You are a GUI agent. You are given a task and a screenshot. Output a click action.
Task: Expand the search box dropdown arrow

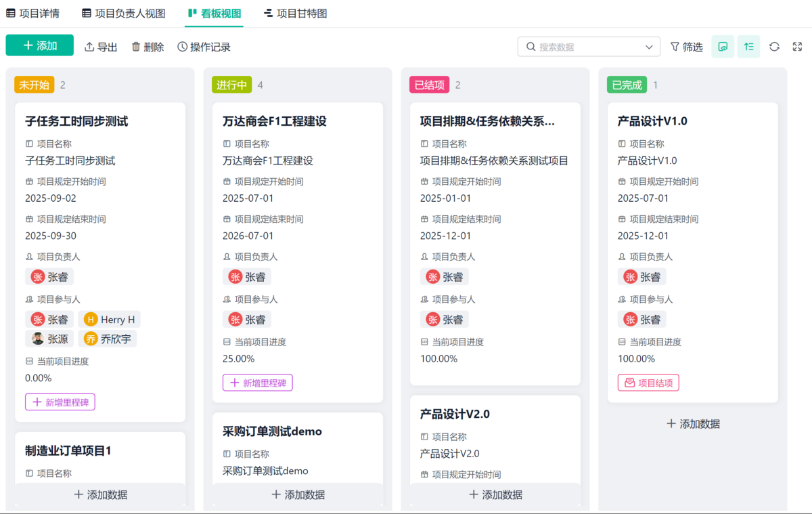[649, 47]
